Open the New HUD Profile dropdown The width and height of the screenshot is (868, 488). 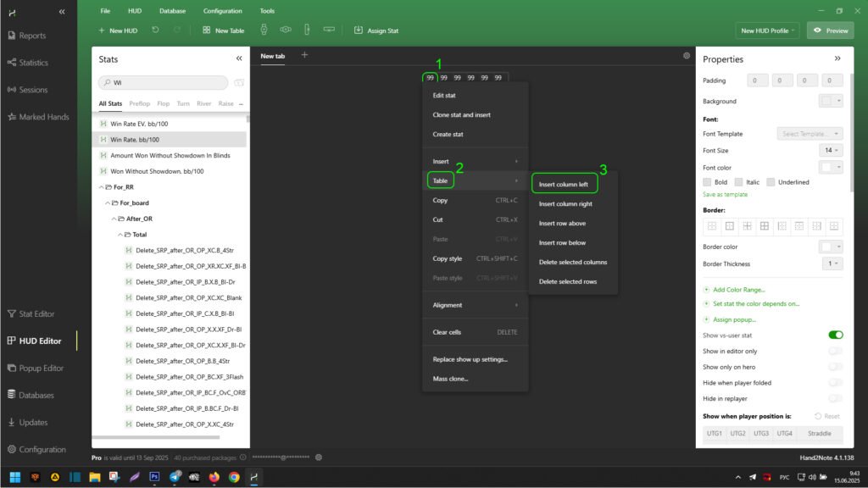click(x=768, y=30)
